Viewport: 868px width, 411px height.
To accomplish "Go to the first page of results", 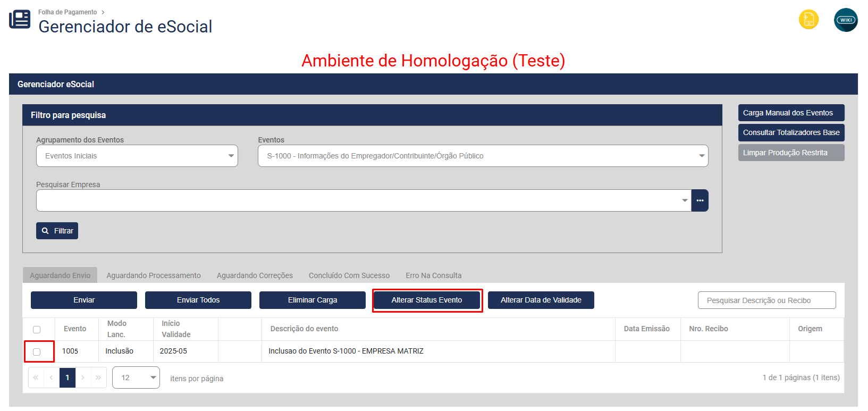I will 36,378.
